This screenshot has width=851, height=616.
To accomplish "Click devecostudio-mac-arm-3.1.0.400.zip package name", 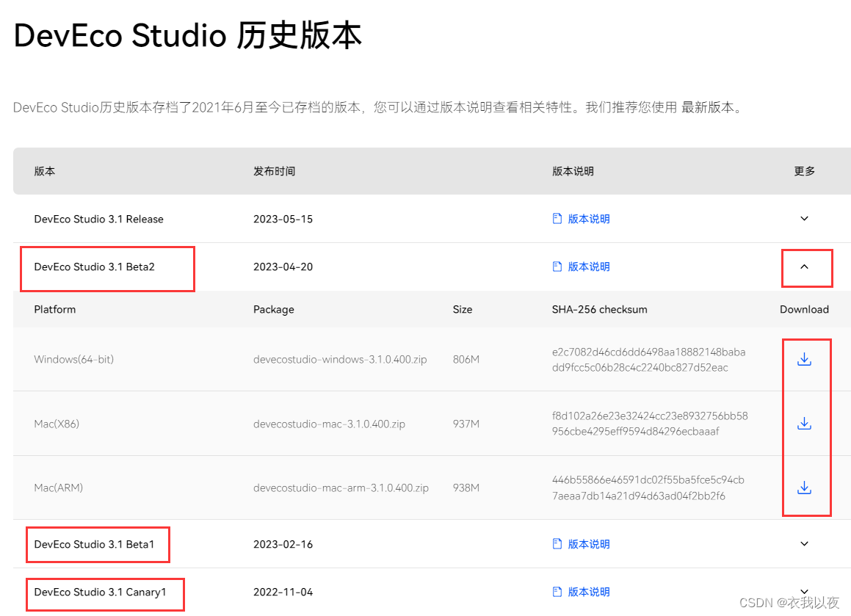I will [341, 488].
